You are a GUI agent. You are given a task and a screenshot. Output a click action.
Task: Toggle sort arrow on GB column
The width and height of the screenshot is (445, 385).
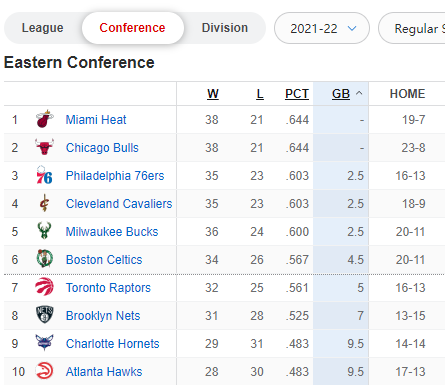(359, 93)
